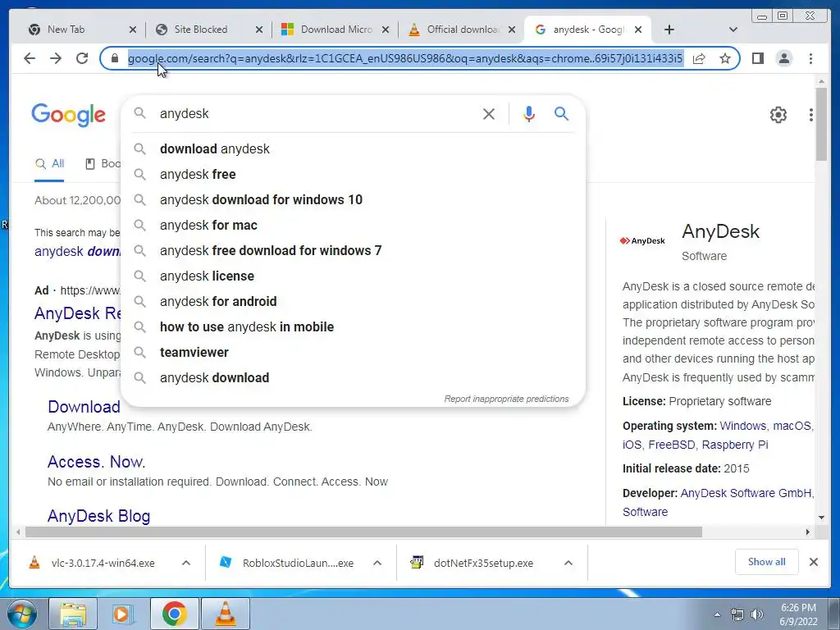The width and height of the screenshot is (840, 630).
Task: Show hidden system tray icons
Action: [717, 614]
